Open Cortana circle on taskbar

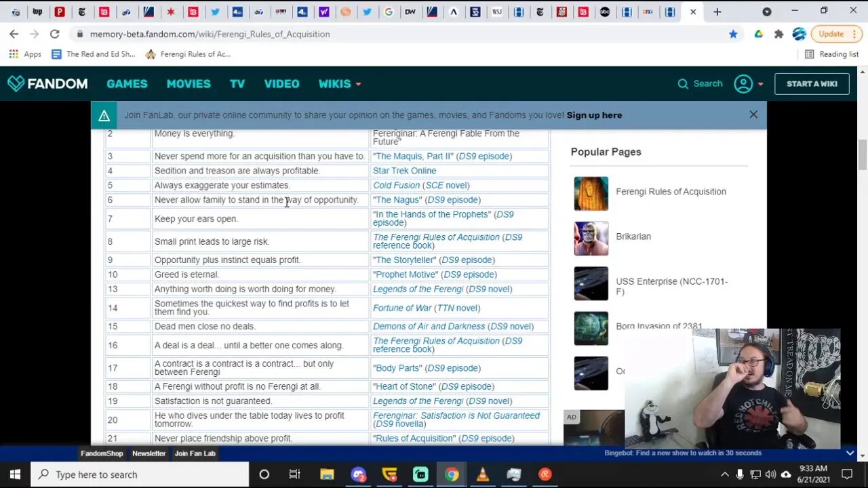pyautogui.click(x=264, y=474)
